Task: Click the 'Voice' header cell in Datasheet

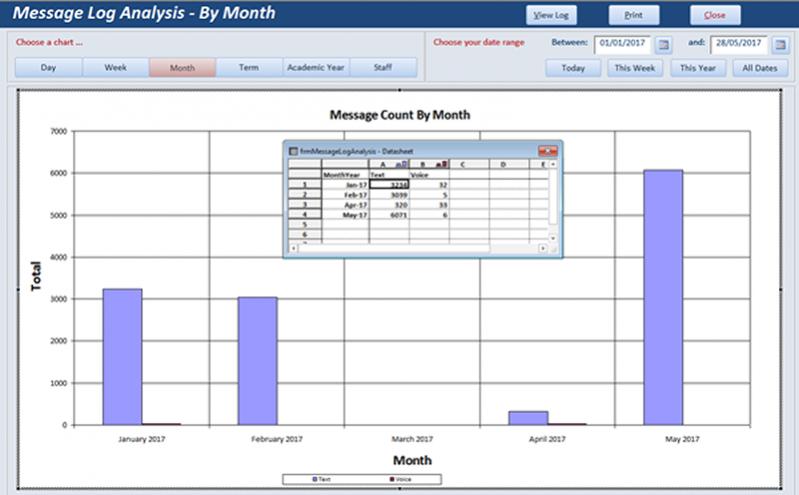Action: click(x=429, y=175)
